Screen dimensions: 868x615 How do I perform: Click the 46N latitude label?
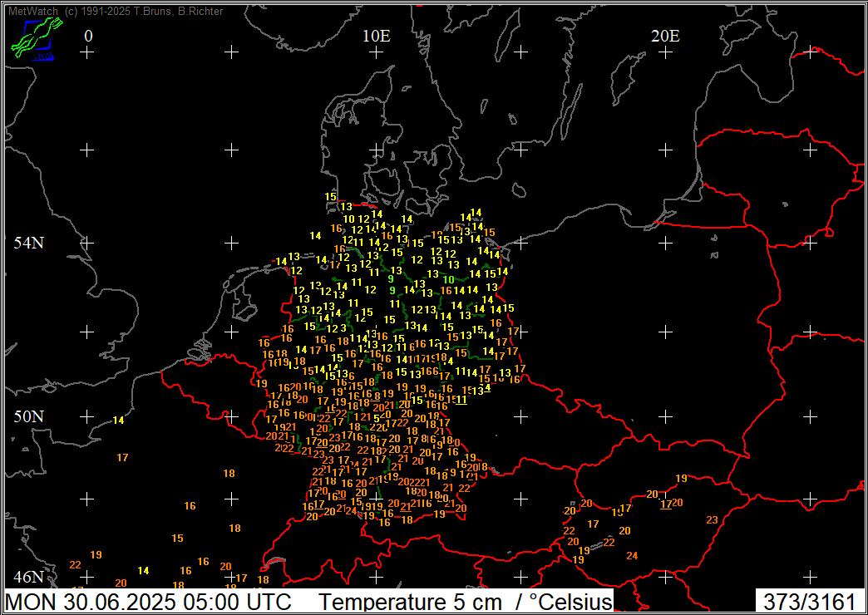[29, 577]
